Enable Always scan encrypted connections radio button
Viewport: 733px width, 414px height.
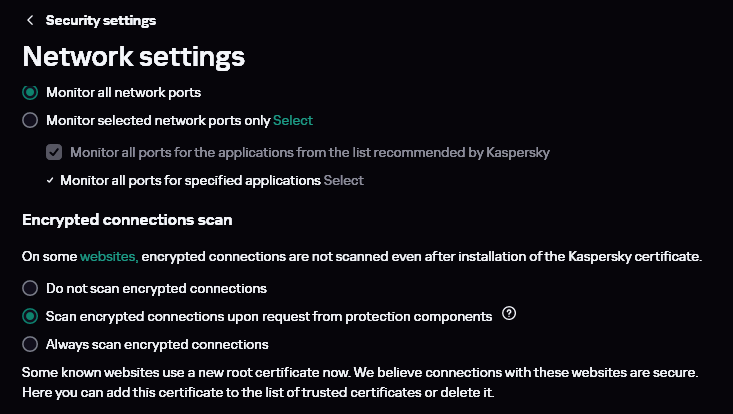30,344
